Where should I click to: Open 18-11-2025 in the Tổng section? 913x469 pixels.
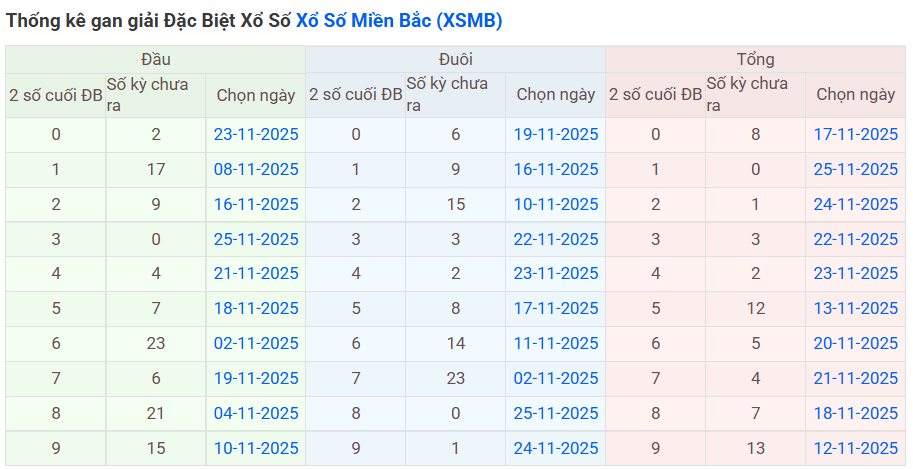(855, 413)
